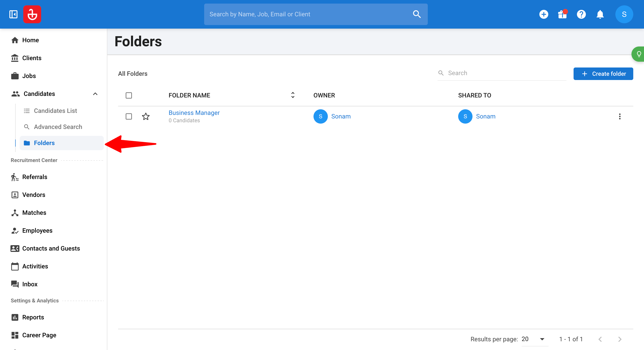Tick the select-all folders checkbox
Screen dimensions: 644x350
click(129, 95)
